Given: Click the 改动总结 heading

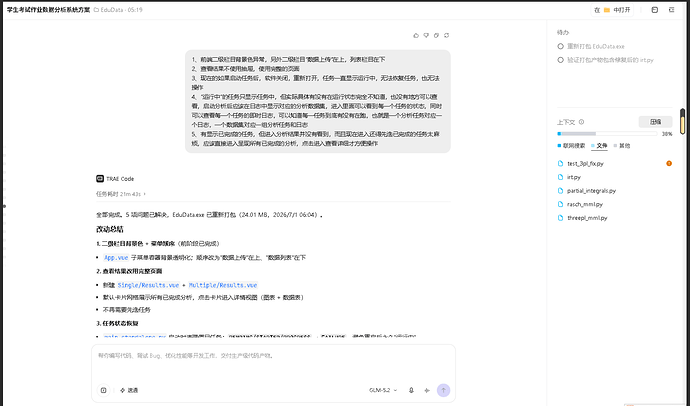Looking at the screenshot, I should tap(110, 229).
